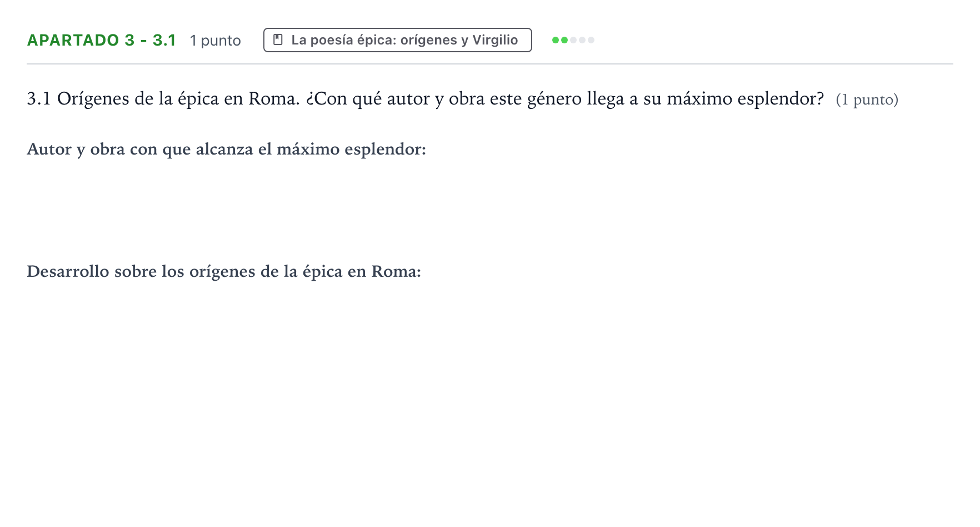Select the third (grey) difficulty dot
980x527 pixels.
(573, 40)
